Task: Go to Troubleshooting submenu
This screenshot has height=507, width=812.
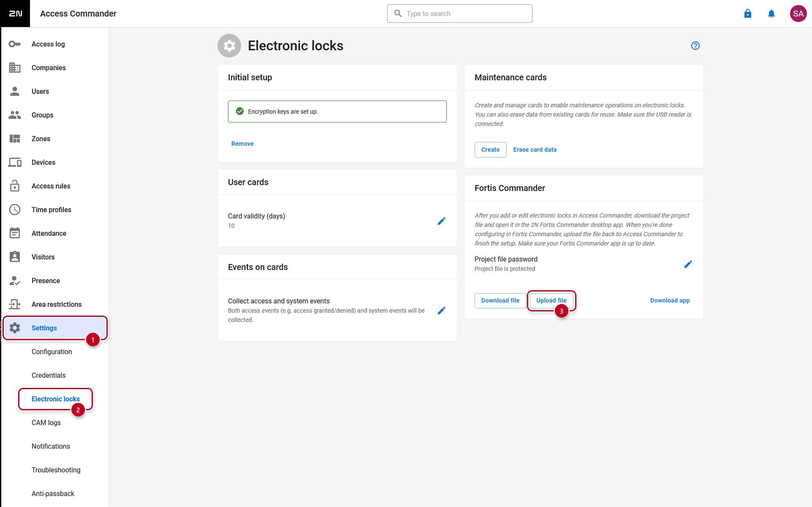Action: click(x=56, y=470)
